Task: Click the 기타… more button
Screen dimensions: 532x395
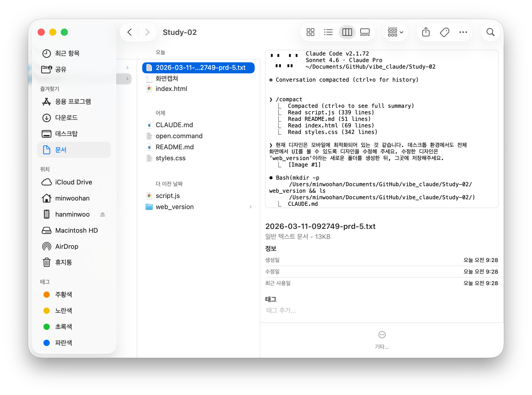Action: 382,335
